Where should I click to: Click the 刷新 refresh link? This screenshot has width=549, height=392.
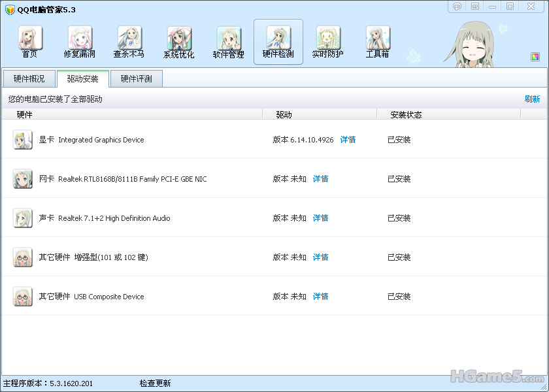[x=532, y=99]
